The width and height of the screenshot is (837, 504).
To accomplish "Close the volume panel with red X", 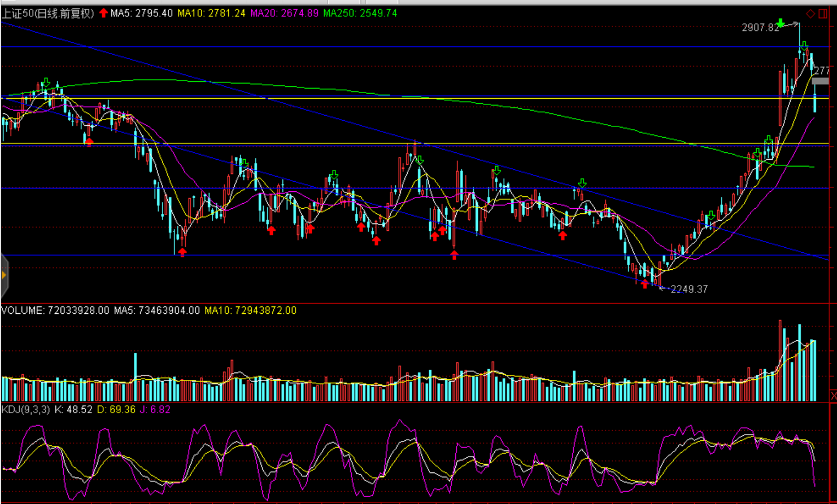I will tap(833, 396).
